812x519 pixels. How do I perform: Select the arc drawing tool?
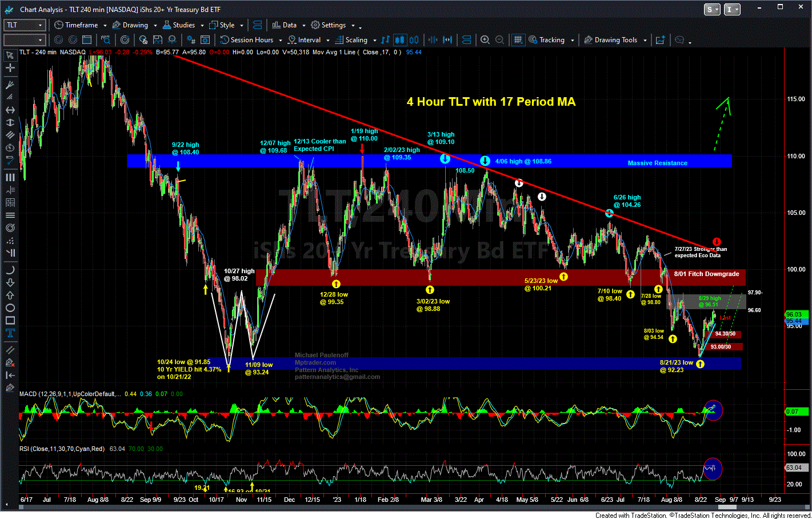10,270
